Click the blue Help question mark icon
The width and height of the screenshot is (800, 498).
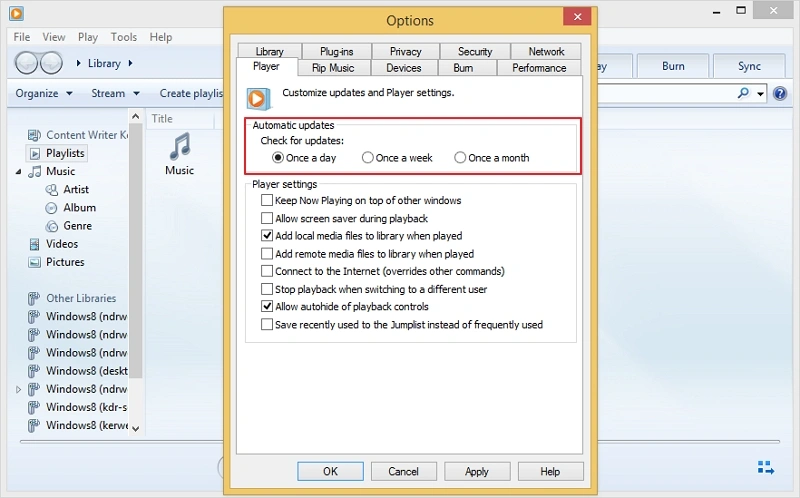point(780,93)
